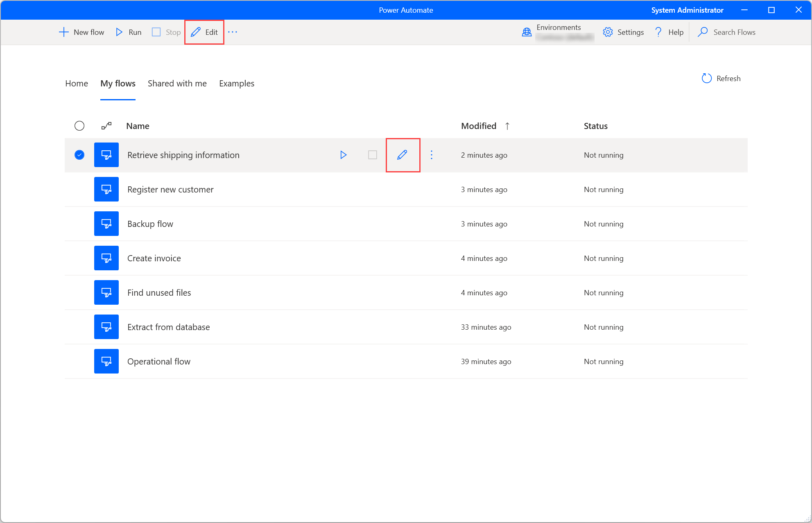The height and width of the screenshot is (523, 812).
Task: Click the Help icon in the toolbar
Action: [x=658, y=32]
